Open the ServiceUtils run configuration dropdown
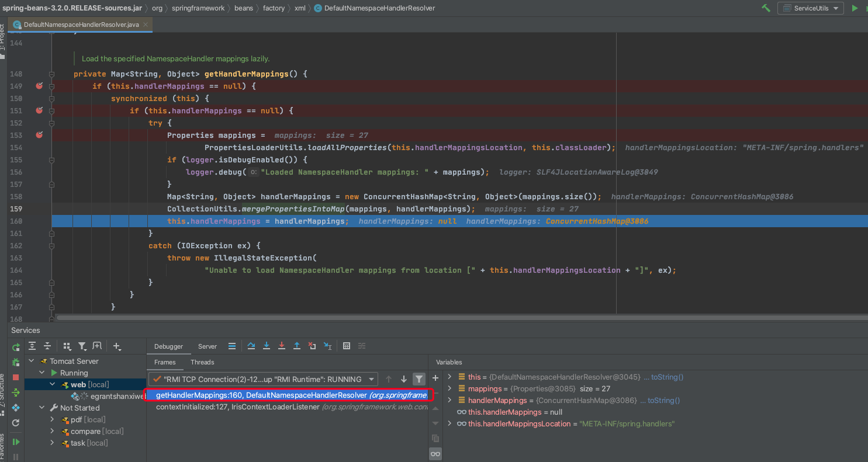Screen dimensions: 868x462 pos(810,8)
